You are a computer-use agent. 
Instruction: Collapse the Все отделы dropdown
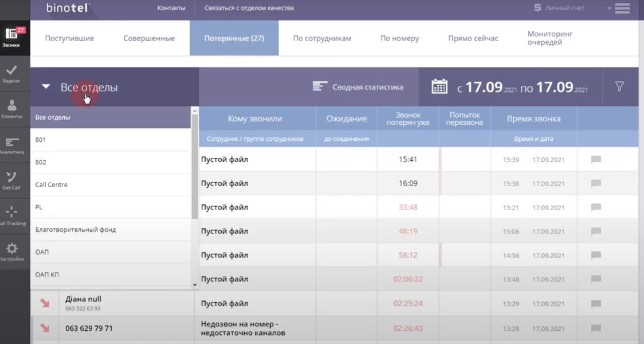(46, 88)
